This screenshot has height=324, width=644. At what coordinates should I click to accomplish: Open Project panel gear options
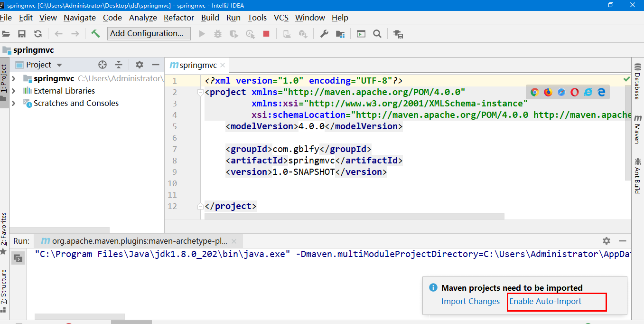pyautogui.click(x=139, y=65)
